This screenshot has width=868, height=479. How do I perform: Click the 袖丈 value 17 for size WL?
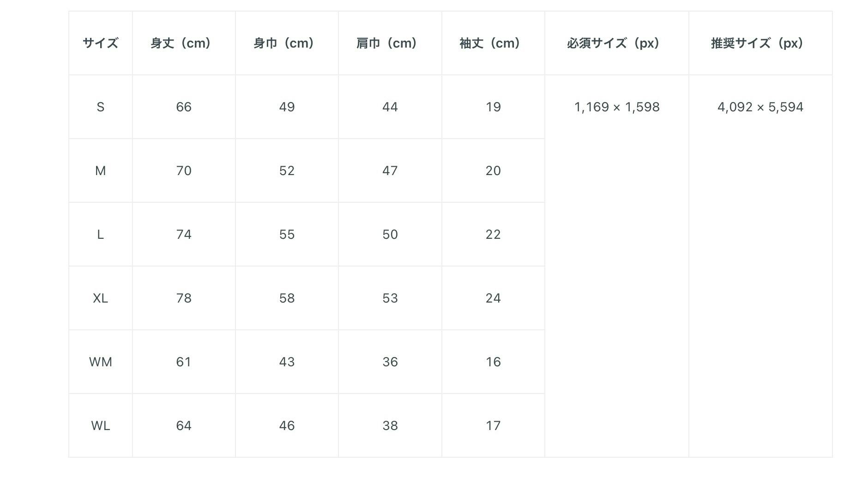[x=493, y=426]
